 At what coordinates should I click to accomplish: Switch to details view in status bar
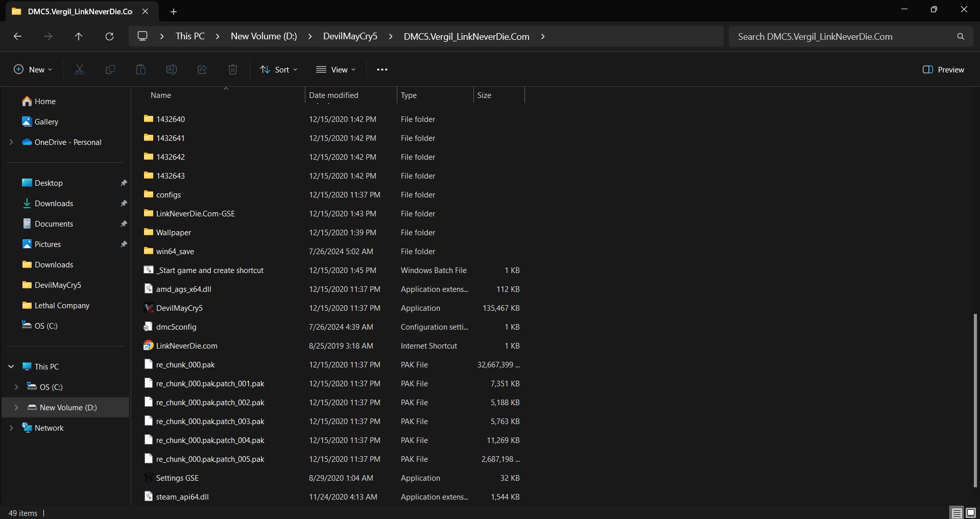click(x=957, y=513)
